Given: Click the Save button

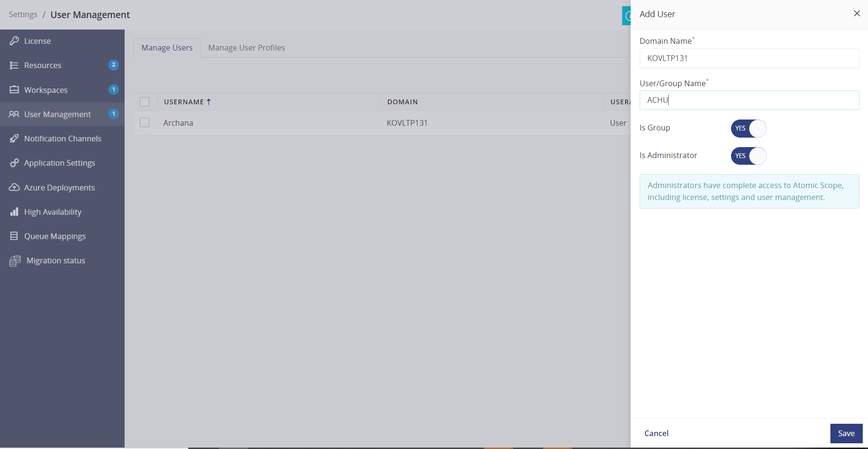Looking at the screenshot, I should pyautogui.click(x=846, y=433).
